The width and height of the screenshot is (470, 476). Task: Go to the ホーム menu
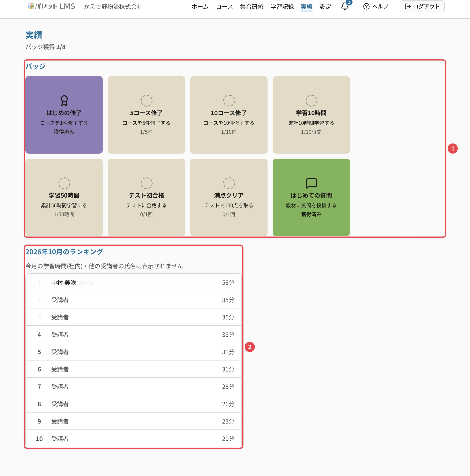200,7
